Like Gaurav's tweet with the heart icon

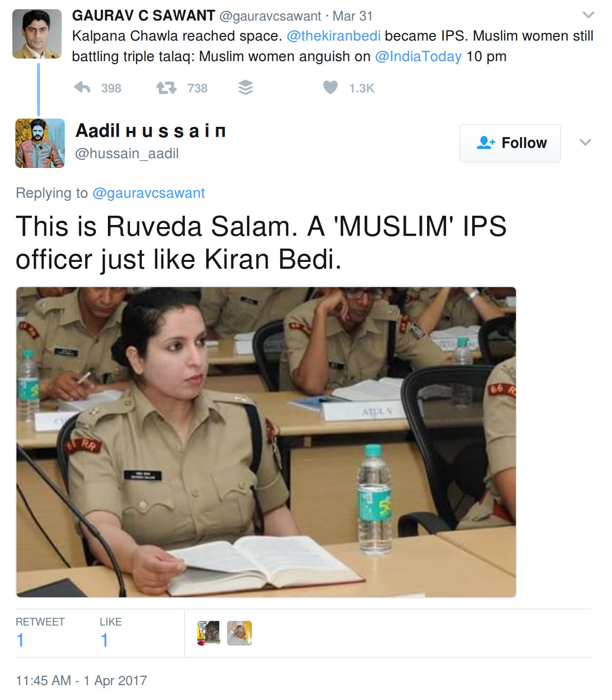coord(330,88)
